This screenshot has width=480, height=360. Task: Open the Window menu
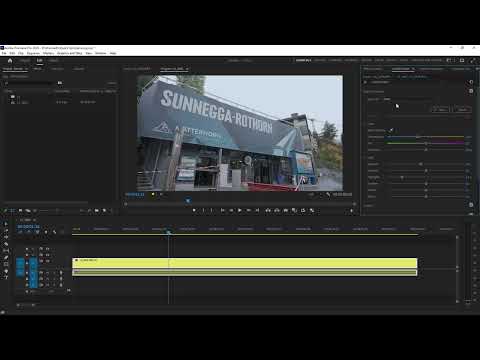tap(101, 53)
